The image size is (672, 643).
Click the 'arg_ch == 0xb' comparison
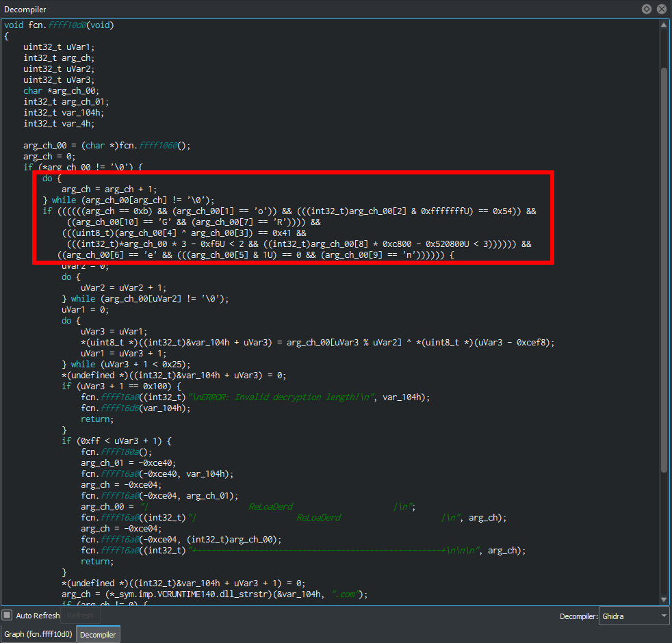pos(116,211)
